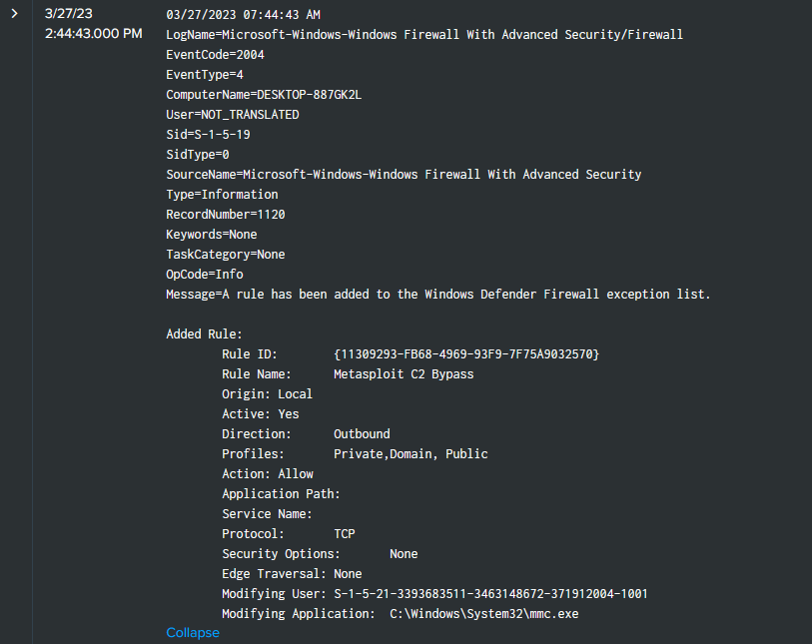The width and height of the screenshot is (812, 644).
Task: Click the Collapse link below the event
Action: tap(192, 633)
